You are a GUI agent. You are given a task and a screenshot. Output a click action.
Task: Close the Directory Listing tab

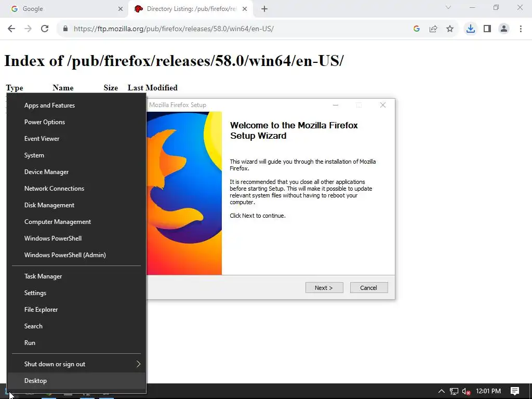pyautogui.click(x=245, y=9)
